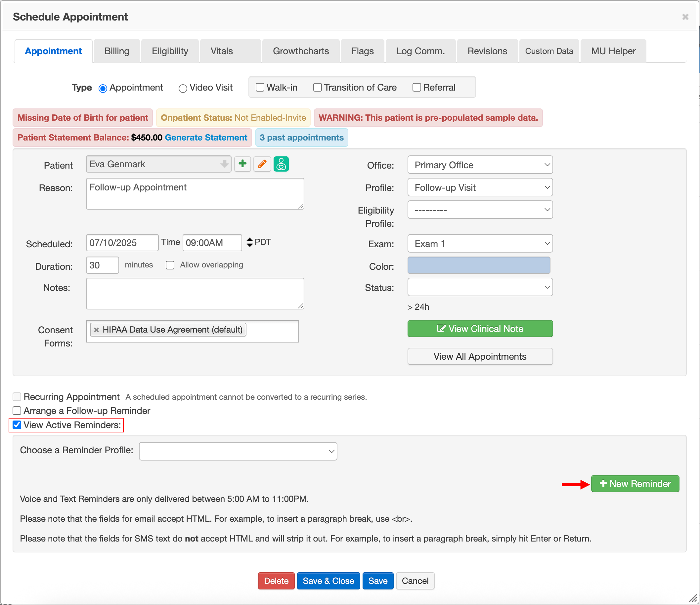Remove HIPAA Data Use Agreement consent tag
Viewport: 700px width, 605px height.
pos(96,330)
